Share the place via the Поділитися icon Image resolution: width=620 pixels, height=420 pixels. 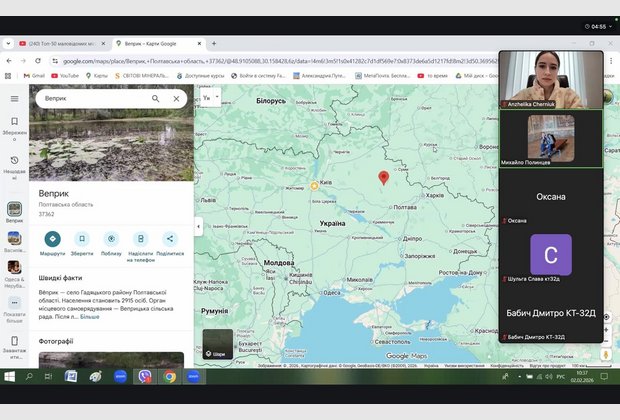click(x=170, y=239)
